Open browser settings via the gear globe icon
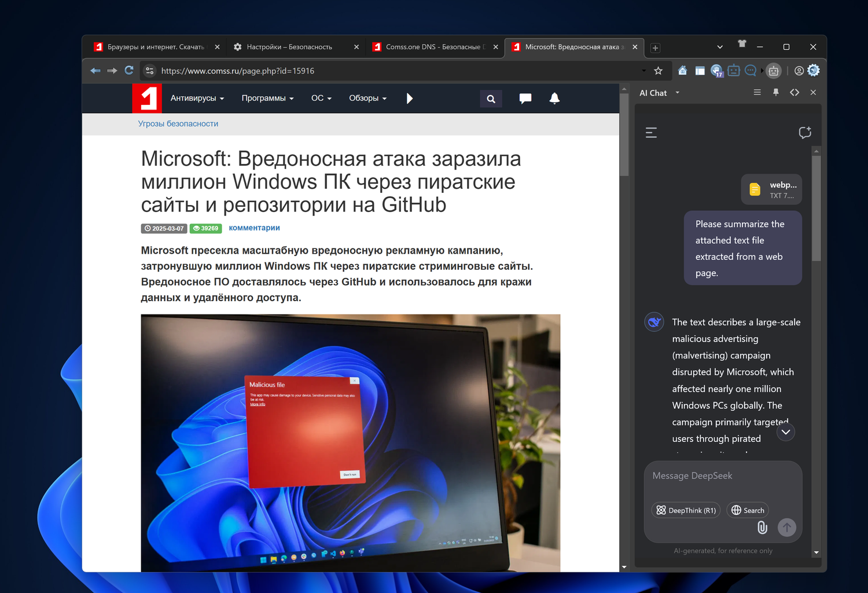The height and width of the screenshot is (593, 868). click(814, 71)
